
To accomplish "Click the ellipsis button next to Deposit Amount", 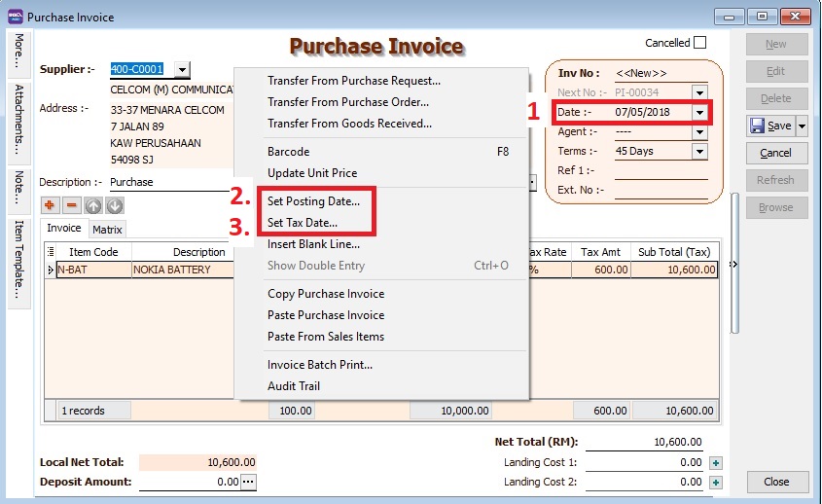I will (x=249, y=483).
